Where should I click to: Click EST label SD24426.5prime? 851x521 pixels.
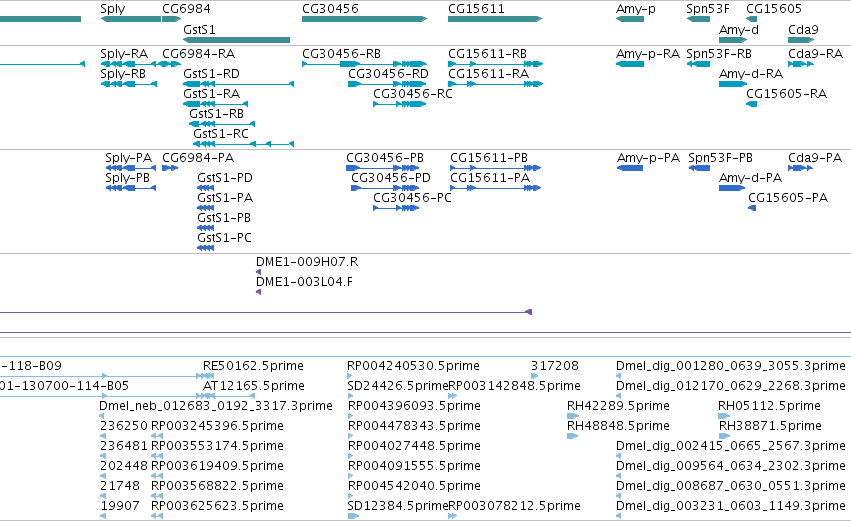pyautogui.click(x=397, y=386)
